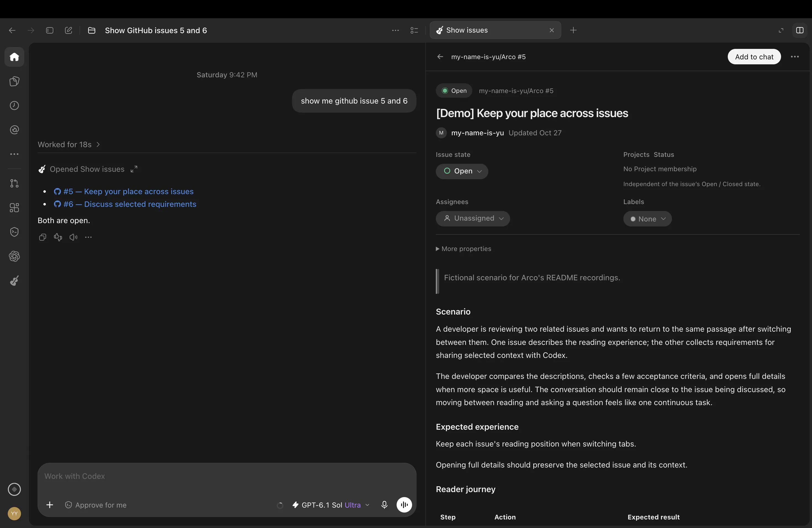The height and width of the screenshot is (528, 812).
Task: Go back from the Arco #5 issue view
Action: coord(440,57)
